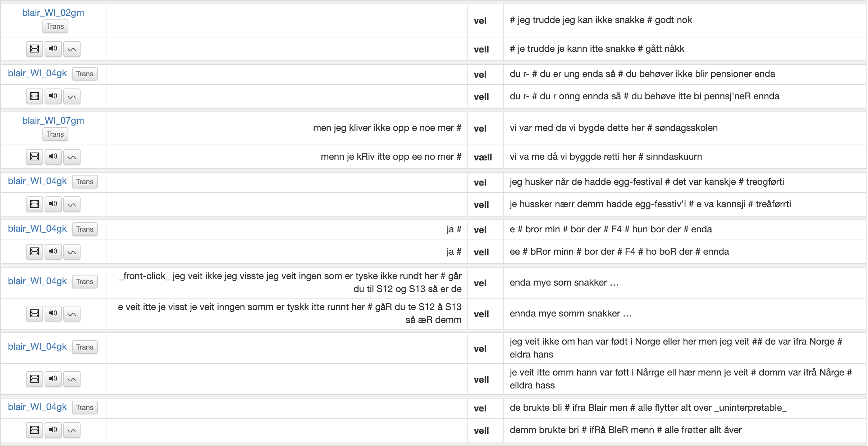
Task: Open Trans for the 'egg-festival' result row
Action: point(85,182)
